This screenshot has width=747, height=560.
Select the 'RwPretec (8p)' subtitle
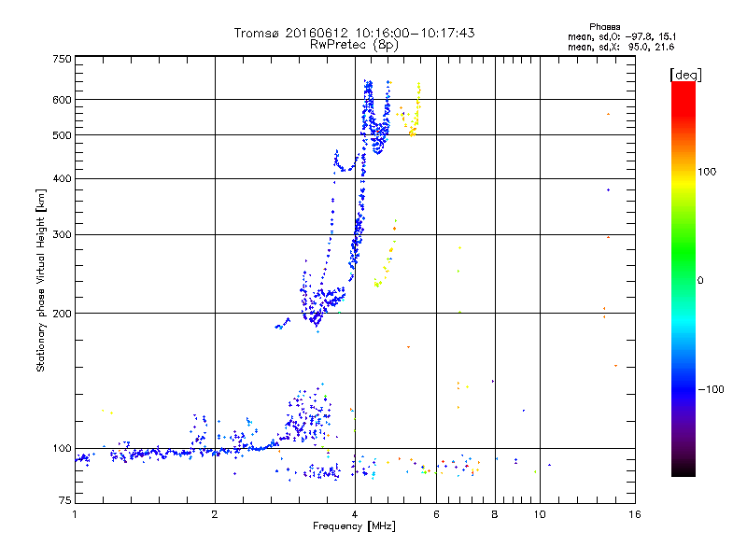coord(354,45)
